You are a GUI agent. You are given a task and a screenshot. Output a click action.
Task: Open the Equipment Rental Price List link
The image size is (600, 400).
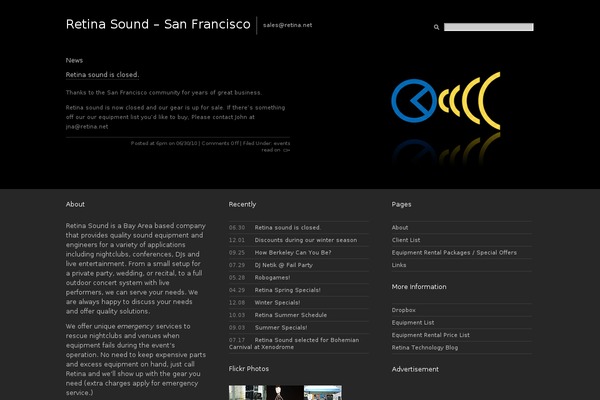[430, 335]
